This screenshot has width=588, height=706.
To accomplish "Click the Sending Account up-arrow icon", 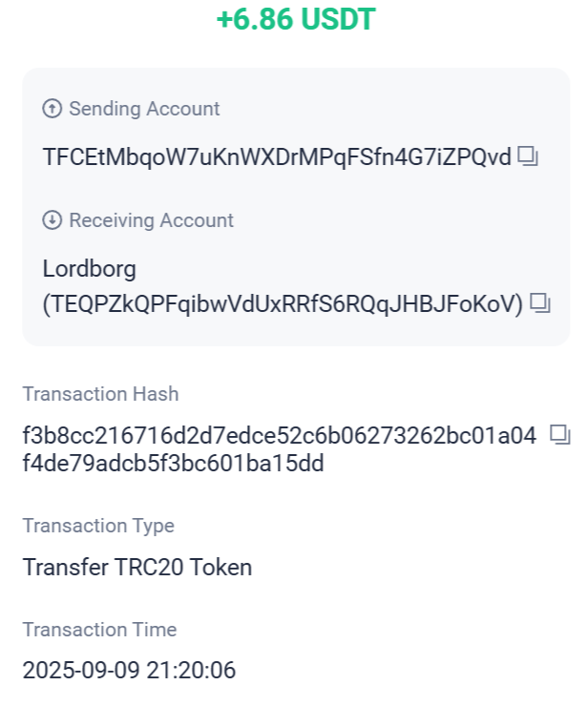I will pos(52,109).
